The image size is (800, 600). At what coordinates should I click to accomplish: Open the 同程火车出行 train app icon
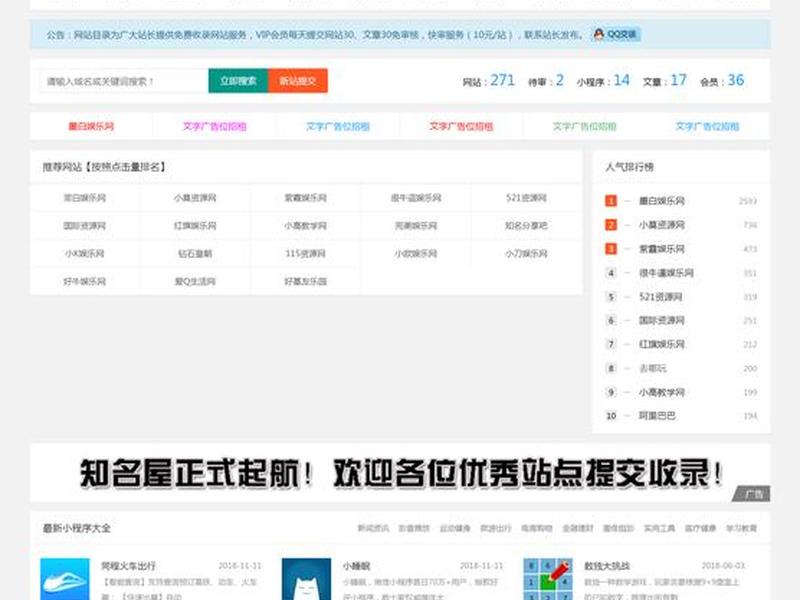click(x=65, y=579)
